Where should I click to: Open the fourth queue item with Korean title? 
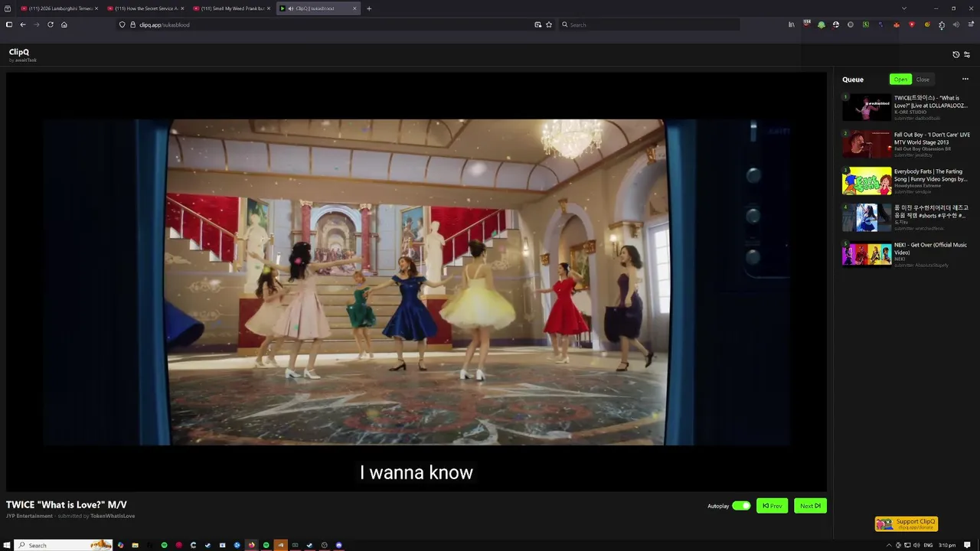pos(931,211)
